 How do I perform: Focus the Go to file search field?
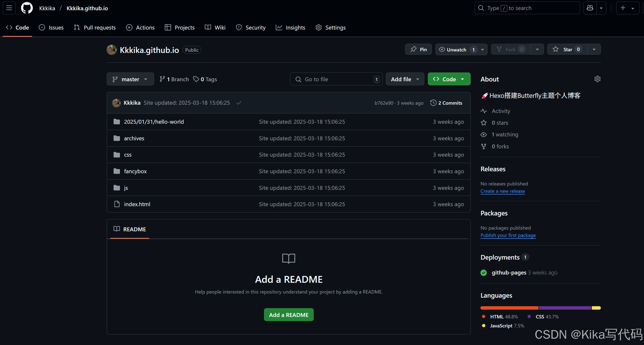[x=336, y=79]
